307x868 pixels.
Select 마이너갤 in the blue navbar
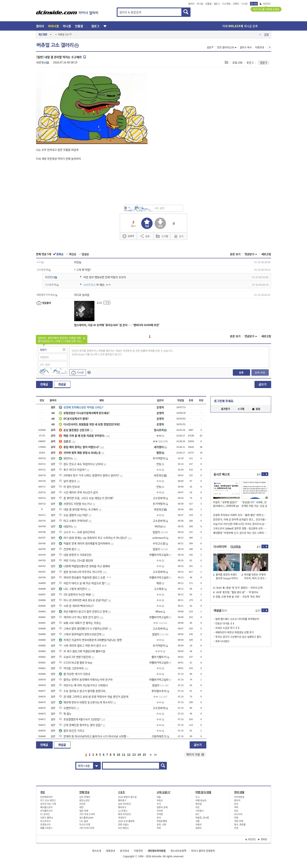(x=53, y=26)
